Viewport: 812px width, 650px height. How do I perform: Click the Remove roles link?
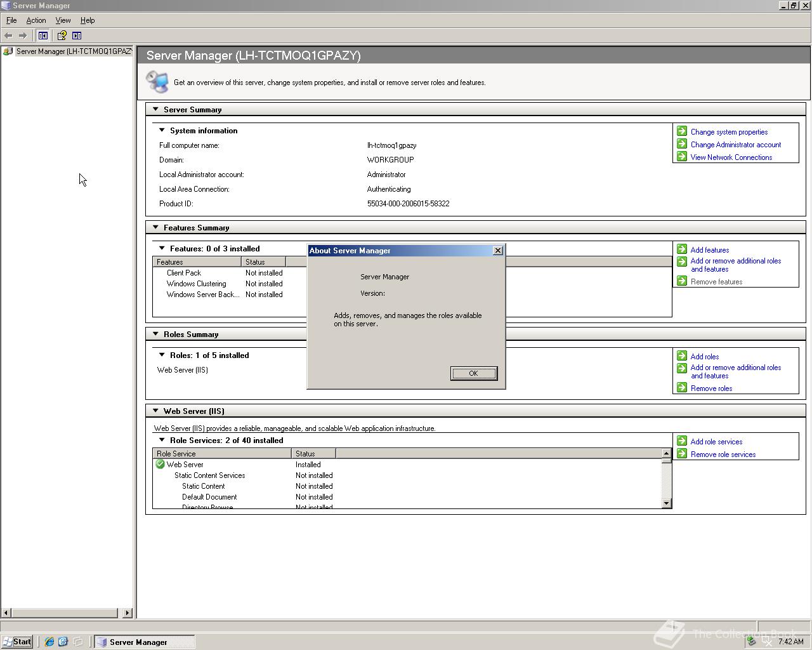(711, 388)
